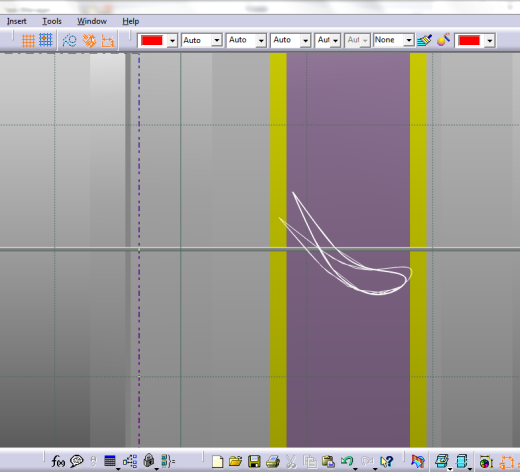The height and width of the screenshot is (472, 520).
Task: Click the Print icon
Action: point(273,462)
